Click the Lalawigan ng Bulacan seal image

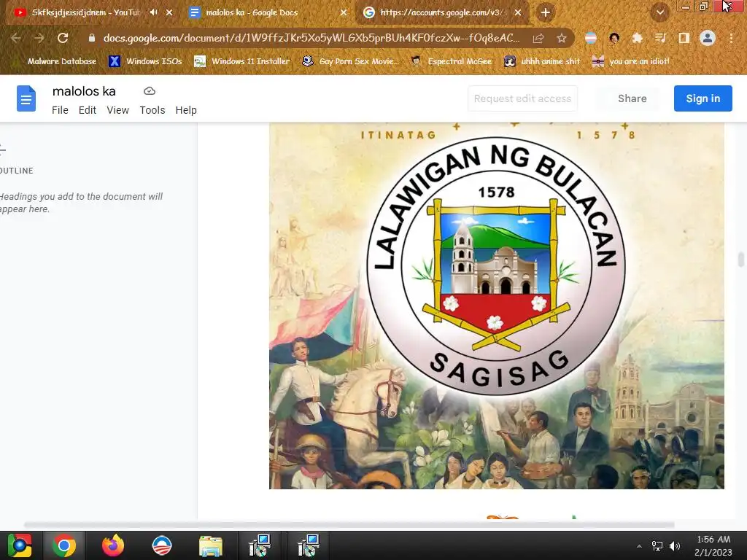tap(496, 265)
